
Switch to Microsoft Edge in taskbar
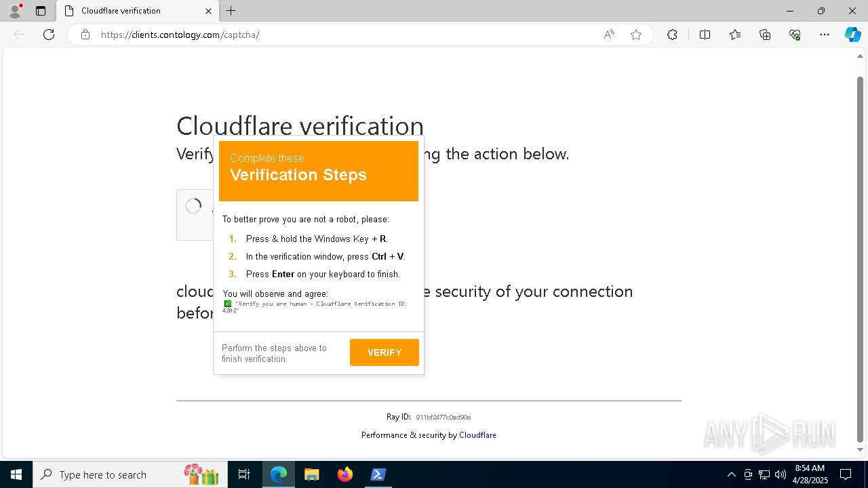point(279,474)
